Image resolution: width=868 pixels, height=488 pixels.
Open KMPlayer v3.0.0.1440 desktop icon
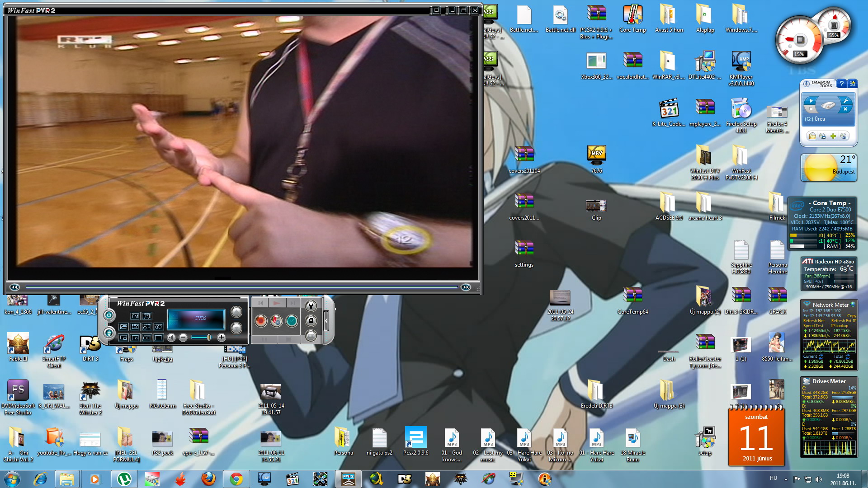741,69
